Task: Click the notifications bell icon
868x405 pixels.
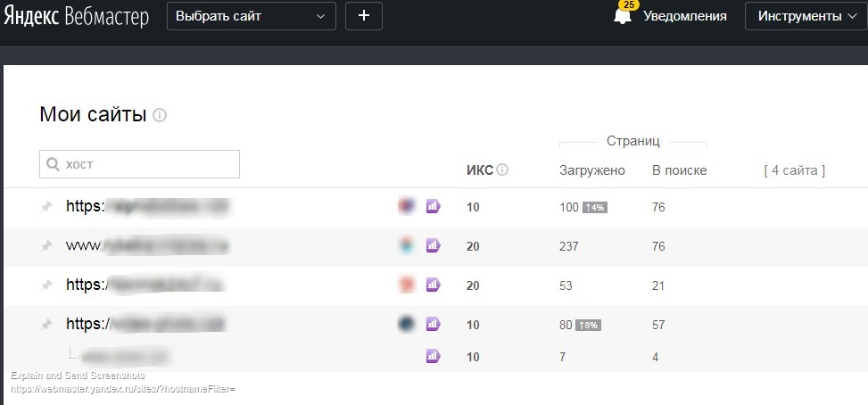Action: tap(623, 16)
